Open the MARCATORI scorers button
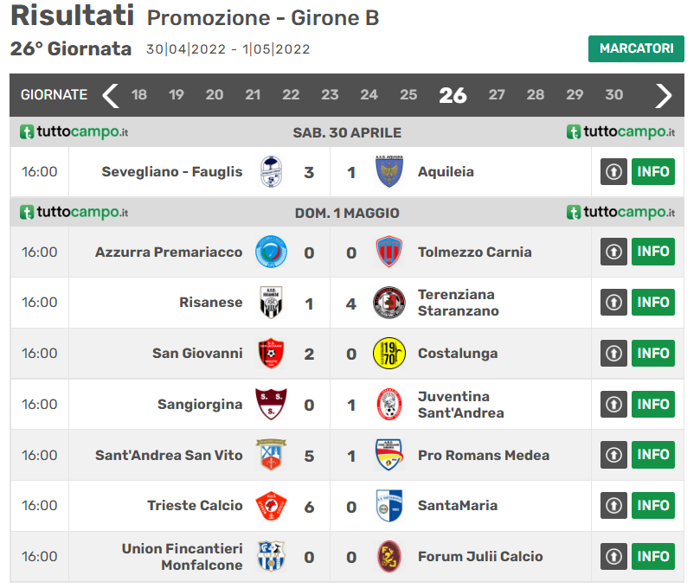 (x=636, y=48)
